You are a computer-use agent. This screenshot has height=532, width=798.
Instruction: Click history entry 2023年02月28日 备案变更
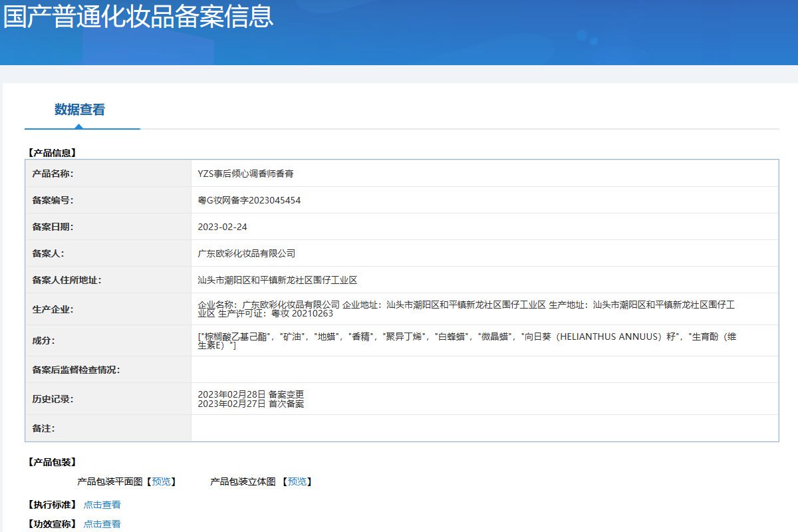(x=251, y=394)
